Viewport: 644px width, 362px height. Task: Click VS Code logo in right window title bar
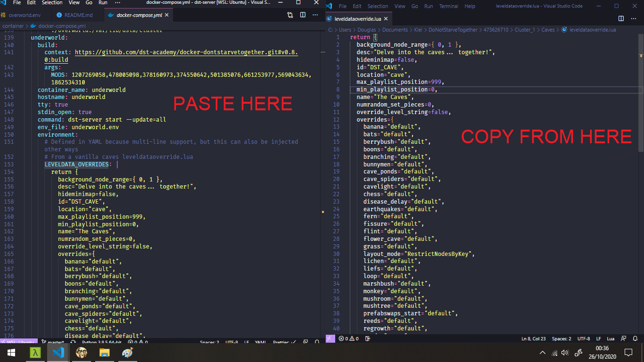click(x=330, y=6)
